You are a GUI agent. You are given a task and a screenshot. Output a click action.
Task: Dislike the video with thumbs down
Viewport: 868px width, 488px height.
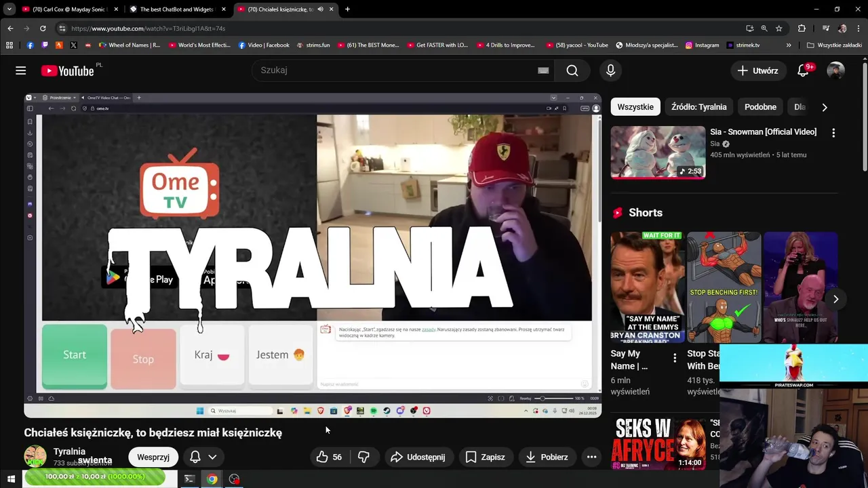coord(364,457)
